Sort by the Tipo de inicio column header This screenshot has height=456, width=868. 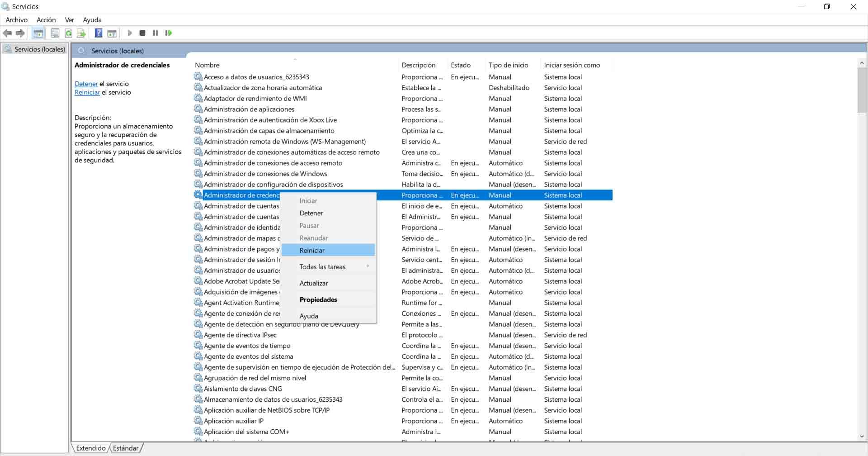[x=513, y=65]
